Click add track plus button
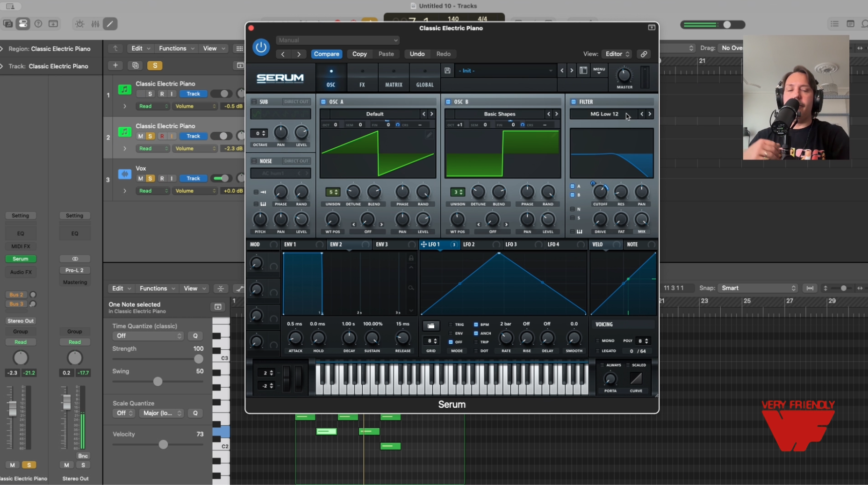The image size is (868, 485). 115,65
